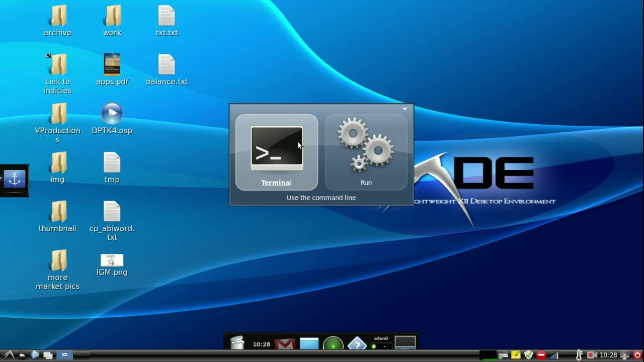
Task: Open the Gmail icon in the dock
Action: tap(285, 344)
